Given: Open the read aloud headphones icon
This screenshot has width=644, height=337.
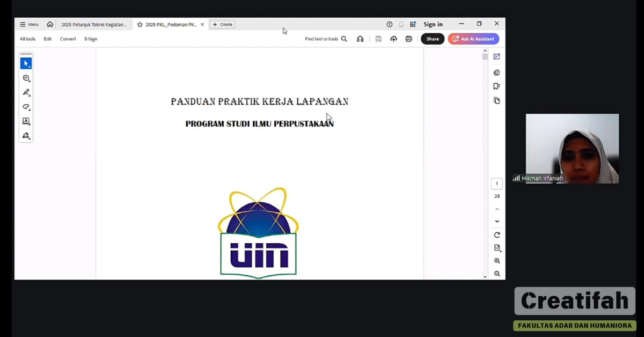Looking at the screenshot, I should [360, 39].
